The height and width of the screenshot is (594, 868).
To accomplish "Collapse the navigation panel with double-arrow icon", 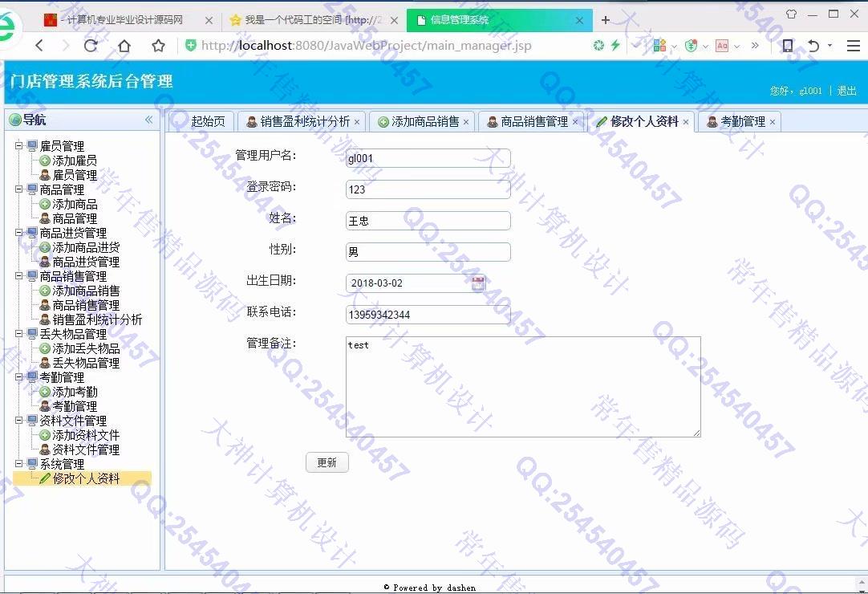I will (148, 120).
